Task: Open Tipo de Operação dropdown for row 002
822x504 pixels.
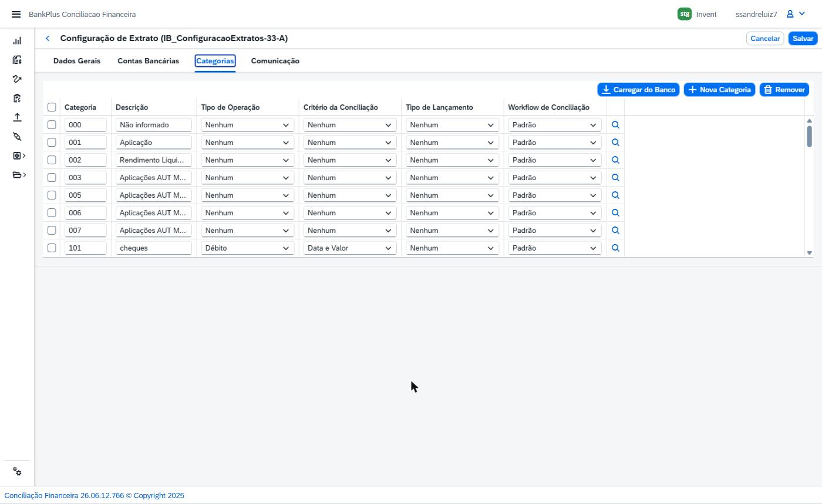Action: coord(247,160)
